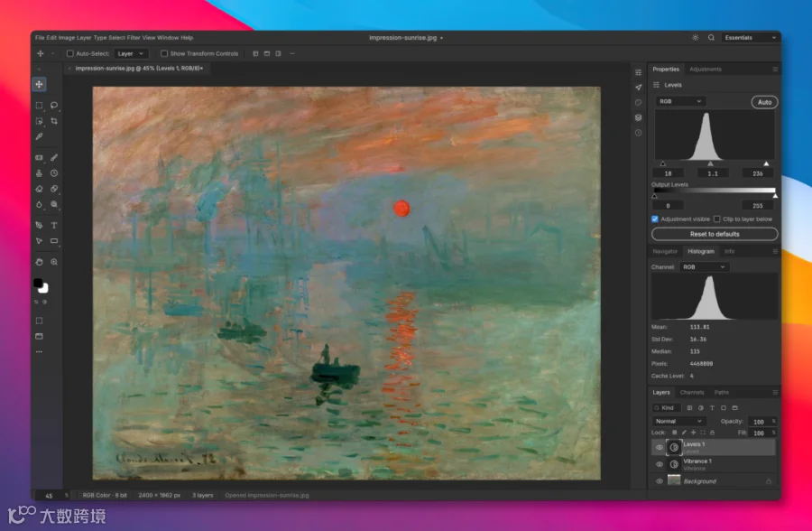Enable Show Transform Controls checkbox
This screenshot has height=531, width=812.
click(164, 53)
